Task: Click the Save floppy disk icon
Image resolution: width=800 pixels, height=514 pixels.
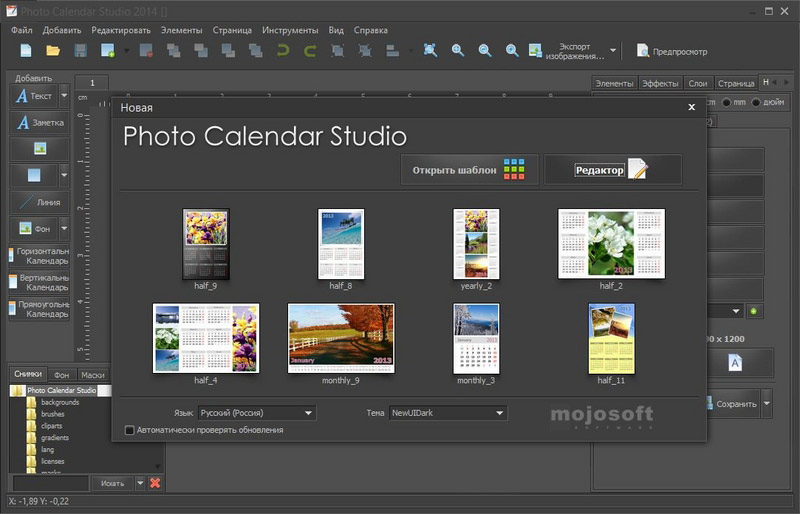Action: [x=81, y=51]
